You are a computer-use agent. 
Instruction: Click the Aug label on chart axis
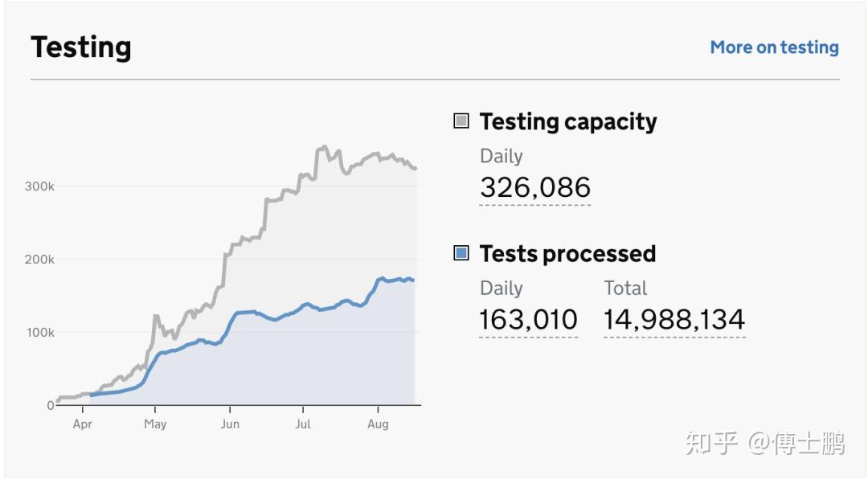click(x=378, y=424)
